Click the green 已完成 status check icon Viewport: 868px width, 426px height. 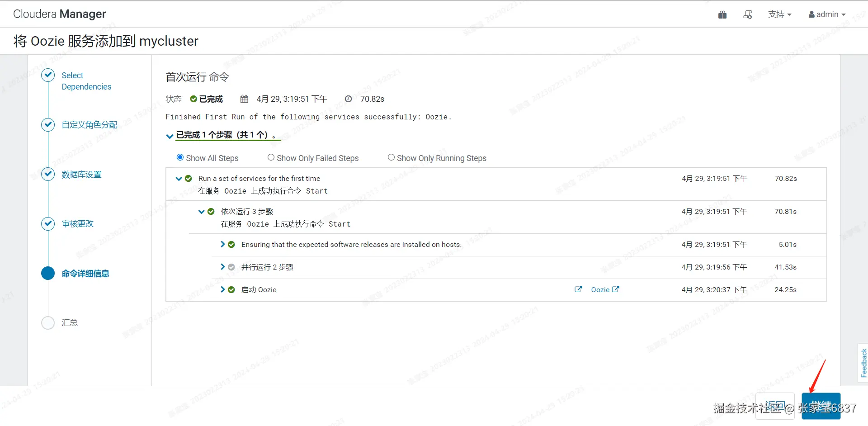pyautogui.click(x=193, y=99)
